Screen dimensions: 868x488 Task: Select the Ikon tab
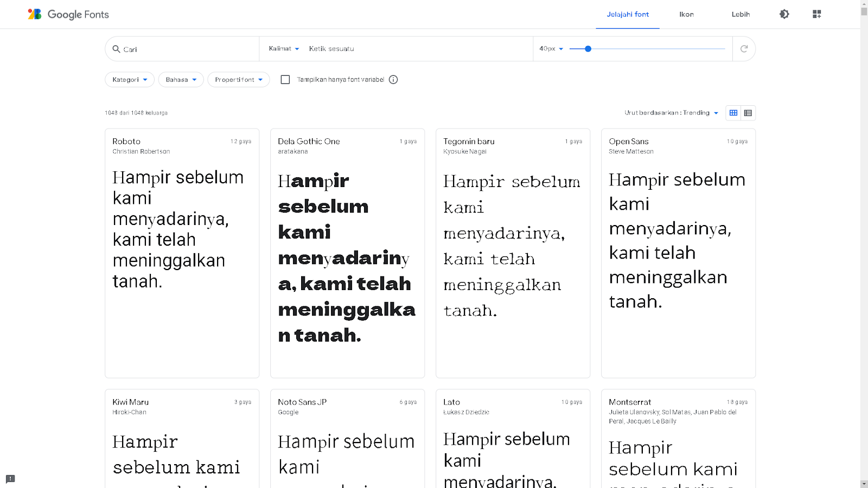click(686, 15)
